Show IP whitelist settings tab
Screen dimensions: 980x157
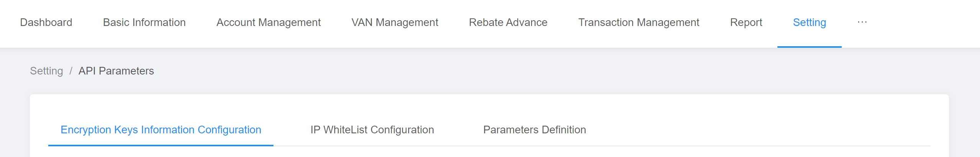point(372,130)
